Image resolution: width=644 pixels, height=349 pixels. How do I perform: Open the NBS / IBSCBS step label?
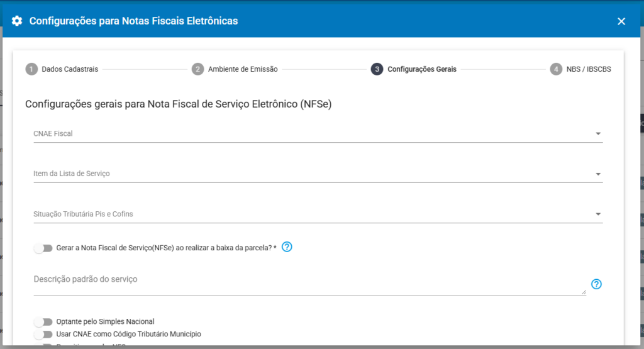(588, 69)
